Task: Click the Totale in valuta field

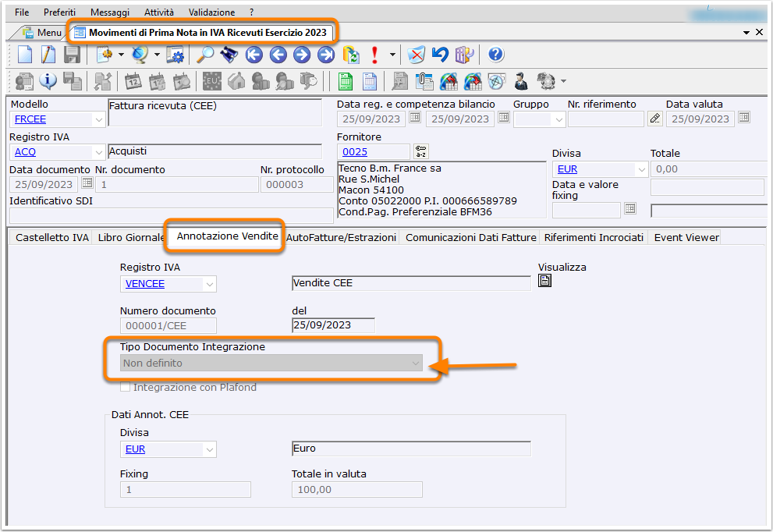Action: (357, 490)
